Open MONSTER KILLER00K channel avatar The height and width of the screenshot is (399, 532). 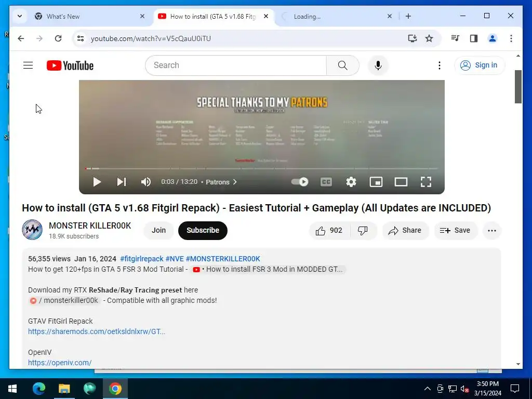coord(32,230)
